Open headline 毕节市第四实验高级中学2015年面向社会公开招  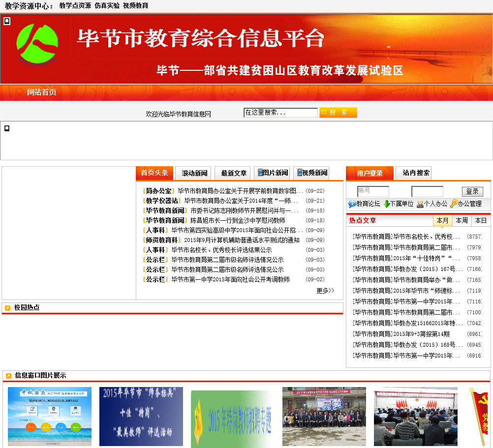237,230
